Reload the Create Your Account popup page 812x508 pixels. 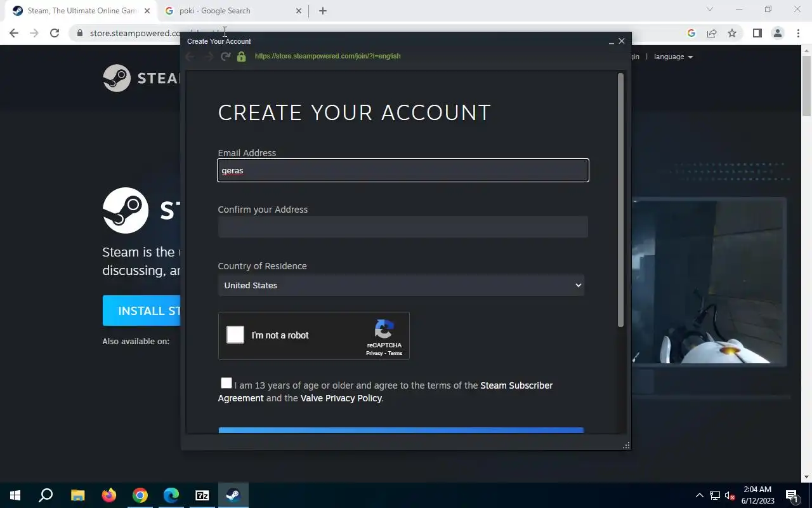point(225,57)
